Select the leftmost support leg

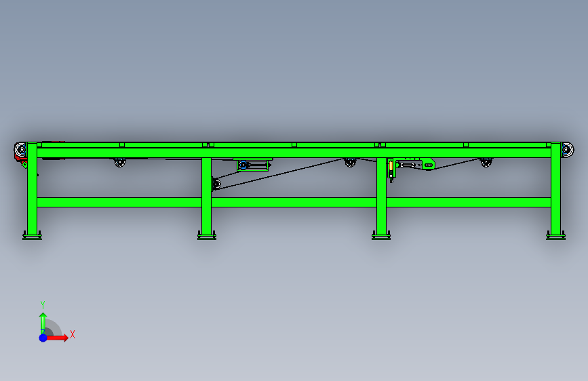tap(33, 188)
